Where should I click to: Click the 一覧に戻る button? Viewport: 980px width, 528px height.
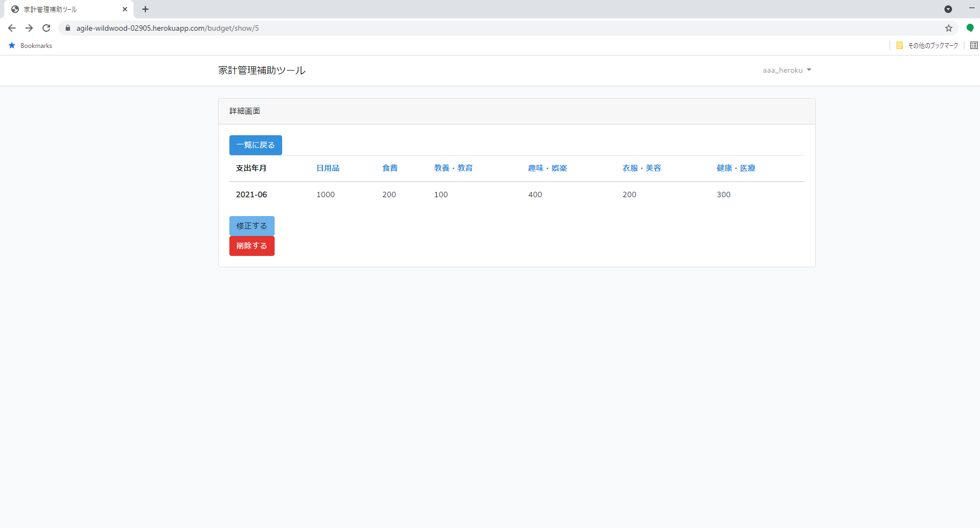tap(256, 145)
